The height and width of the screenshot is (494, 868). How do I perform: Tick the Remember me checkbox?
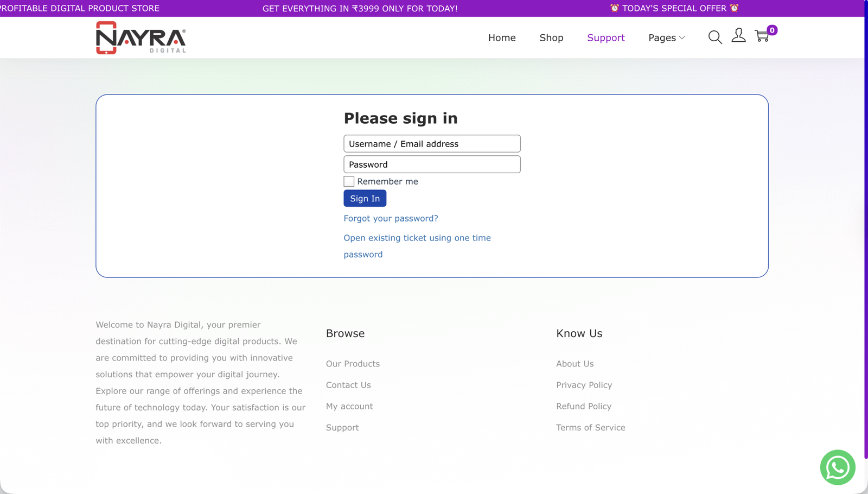[x=349, y=181]
